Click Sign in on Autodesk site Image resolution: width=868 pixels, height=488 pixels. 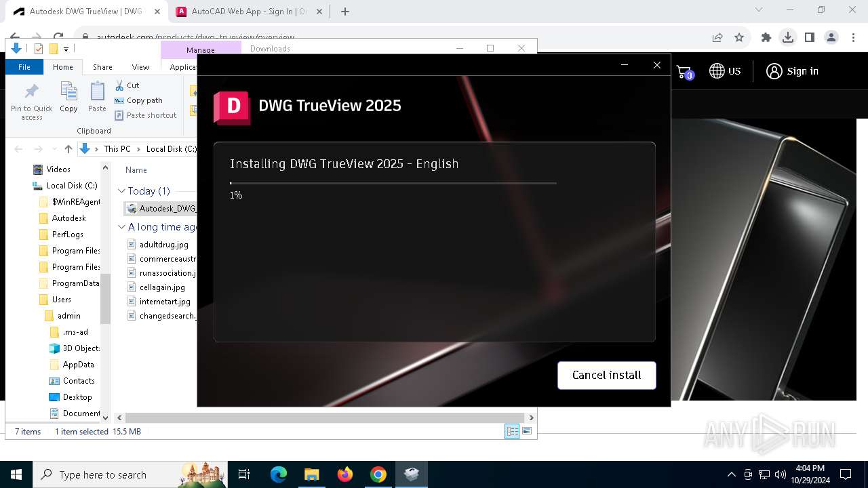tap(792, 71)
